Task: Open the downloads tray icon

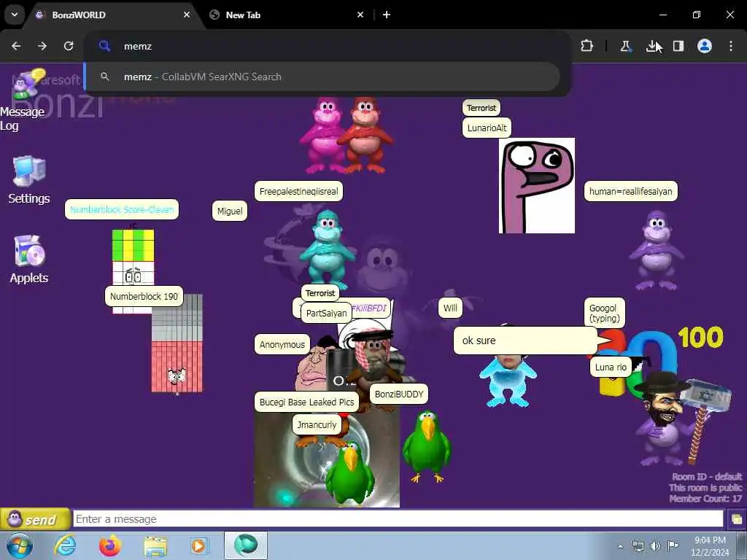Action: click(651, 46)
